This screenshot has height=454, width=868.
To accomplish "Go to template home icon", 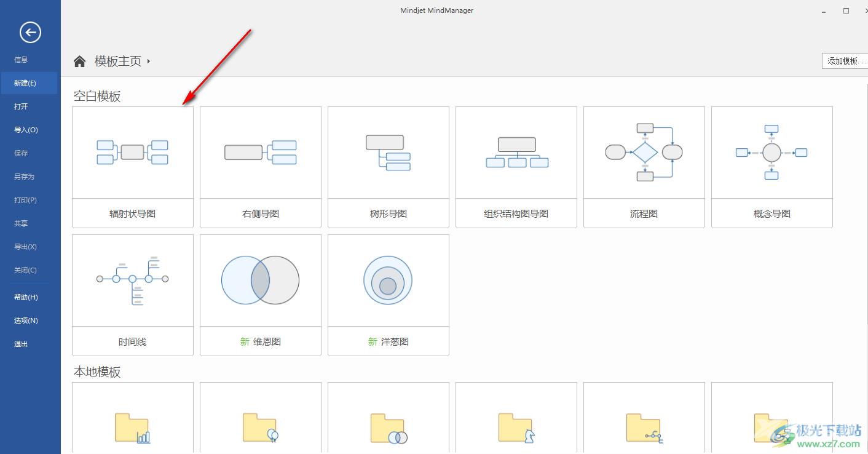I will pos(79,61).
